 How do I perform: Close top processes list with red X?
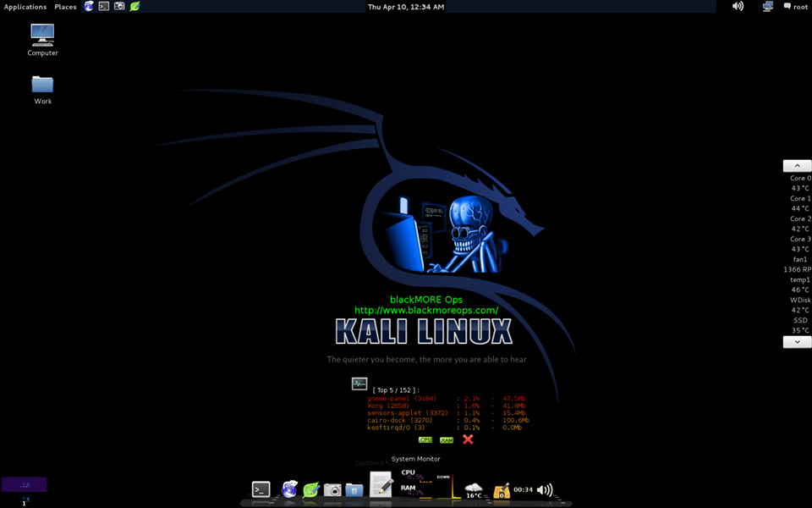point(468,439)
